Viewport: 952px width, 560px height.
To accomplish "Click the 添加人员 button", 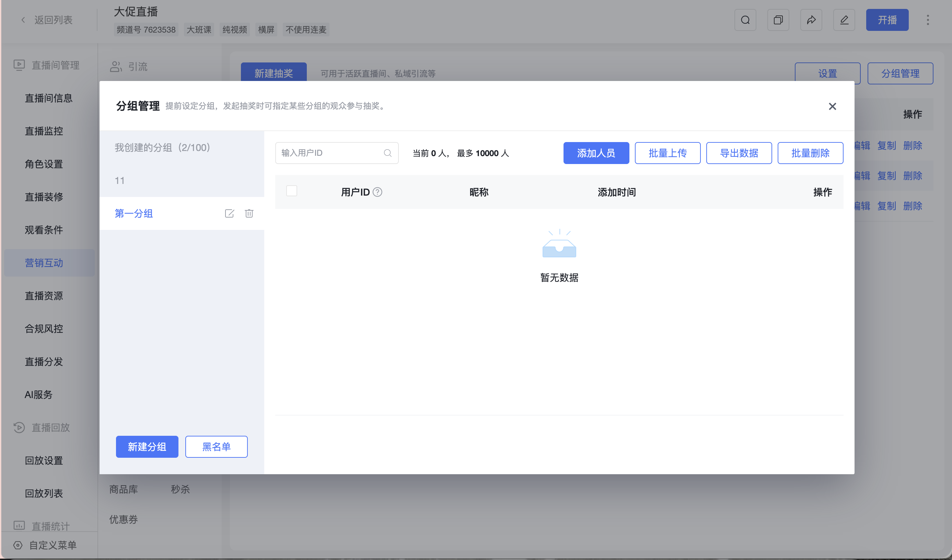I will (x=596, y=153).
